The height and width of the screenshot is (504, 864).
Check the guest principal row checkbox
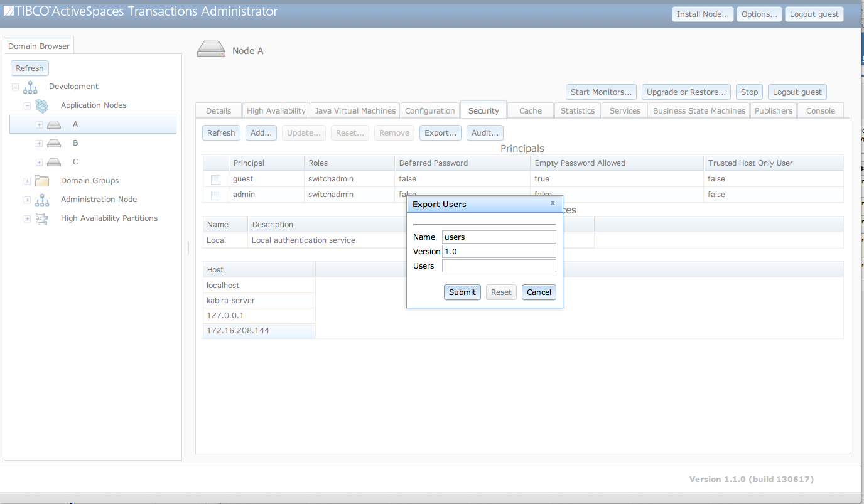coord(215,179)
